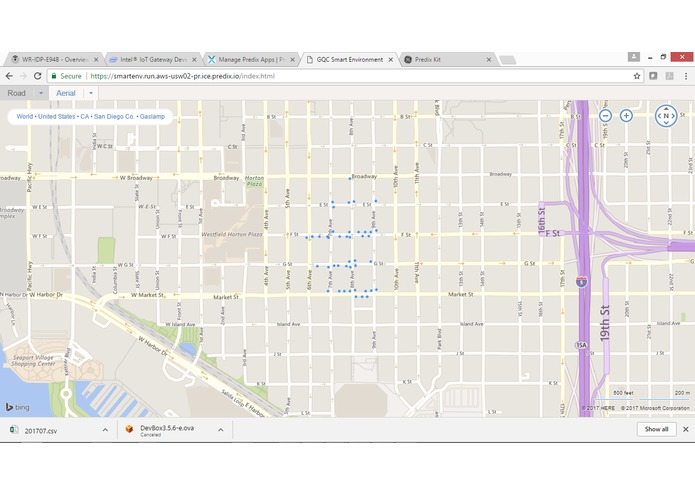
Task: Open Chrome three-dot menu
Action: coord(686,76)
